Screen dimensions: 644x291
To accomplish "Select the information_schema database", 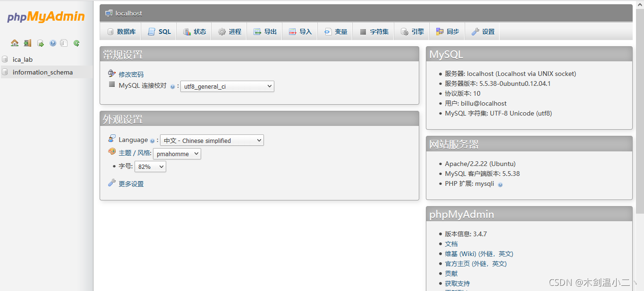I will (x=42, y=72).
